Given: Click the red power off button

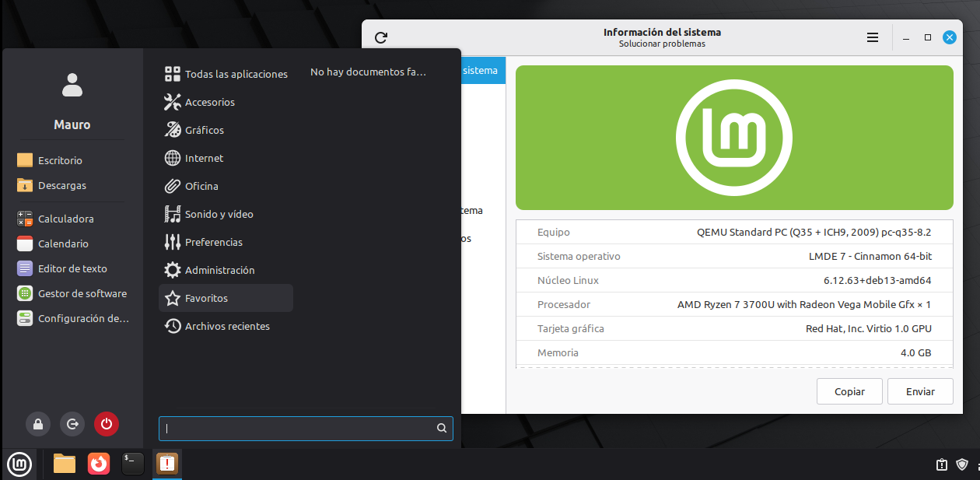Looking at the screenshot, I should (107, 424).
